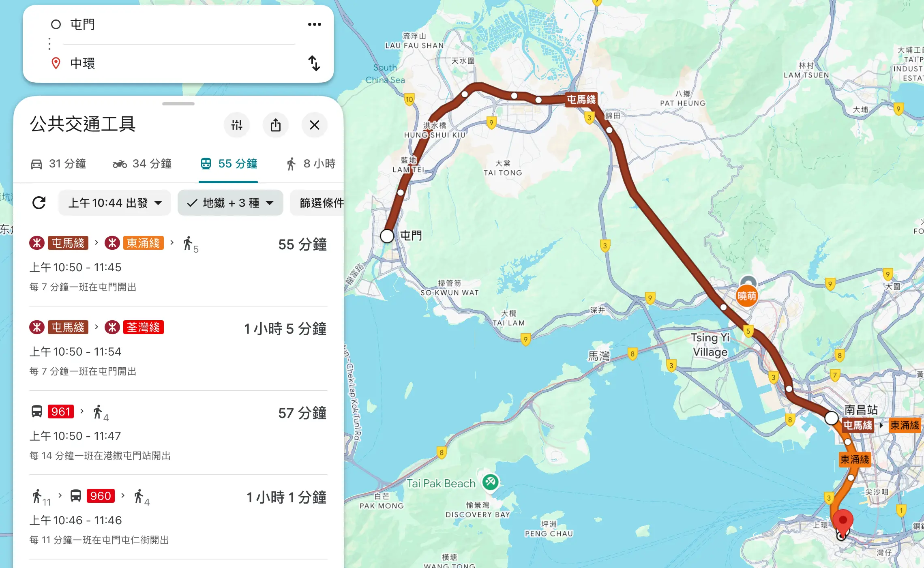Select the 1 小時 5 分鐘 荃灣綫 route
The height and width of the screenshot is (568, 924).
tap(178, 348)
